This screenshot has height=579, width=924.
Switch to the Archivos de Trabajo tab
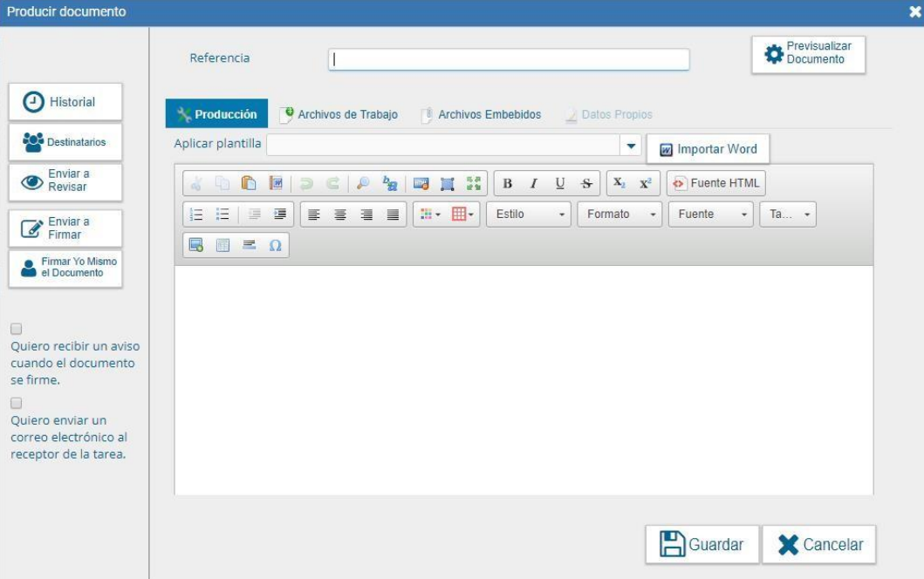pos(339,114)
